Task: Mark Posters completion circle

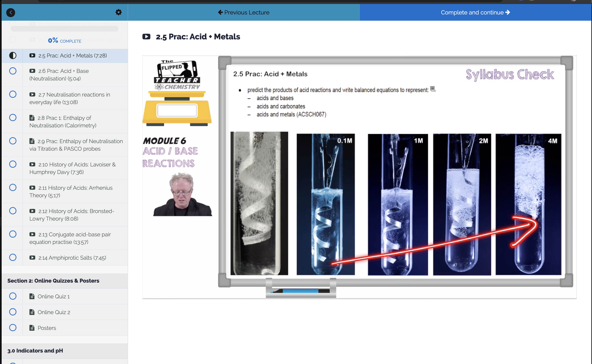Action: click(x=13, y=327)
